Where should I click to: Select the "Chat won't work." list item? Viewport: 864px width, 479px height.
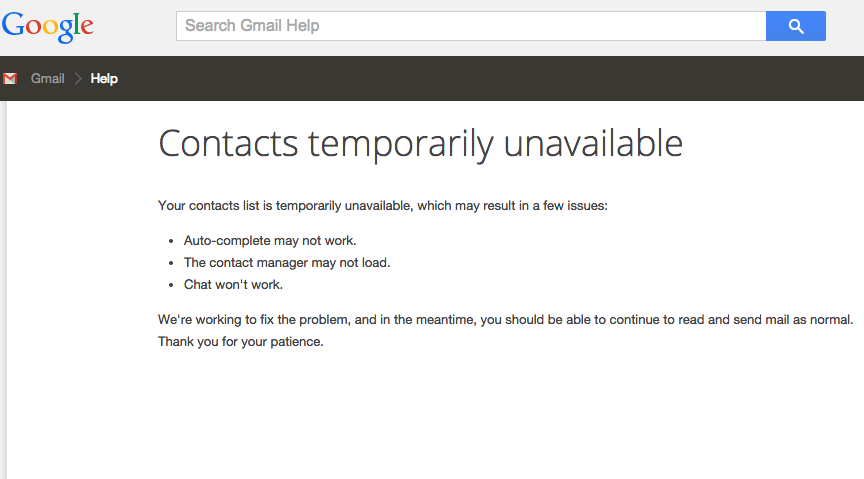pos(233,285)
